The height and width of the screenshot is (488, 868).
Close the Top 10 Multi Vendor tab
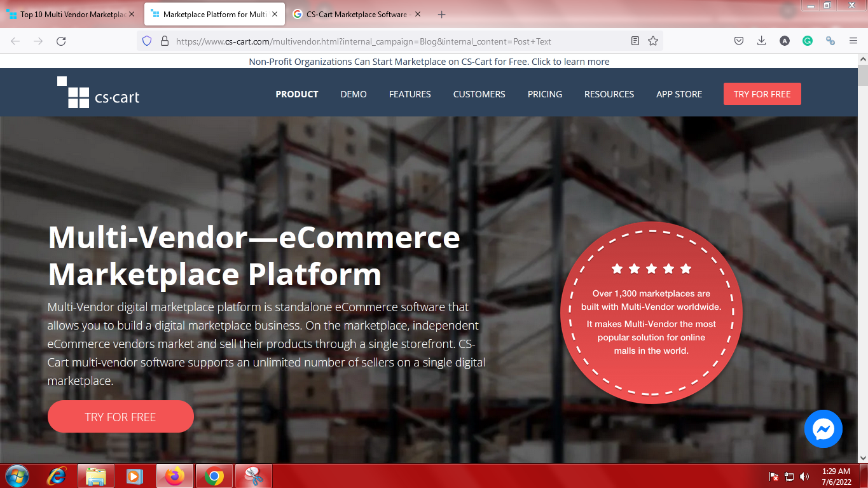(132, 14)
